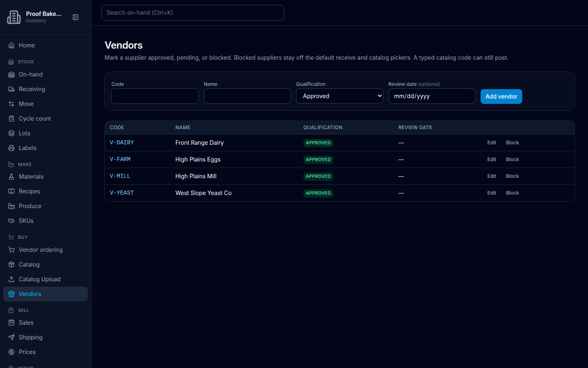Image resolution: width=588 pixels, height=368 pixels.
Task: Focus the Search on-hand field
Action: click(x=193, y=13)
